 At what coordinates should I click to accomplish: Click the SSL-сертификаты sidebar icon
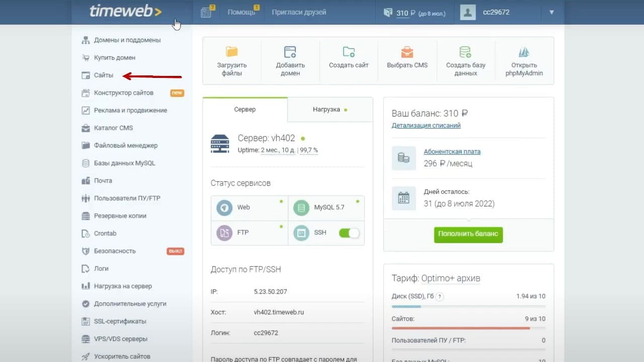tap(85, 321)
